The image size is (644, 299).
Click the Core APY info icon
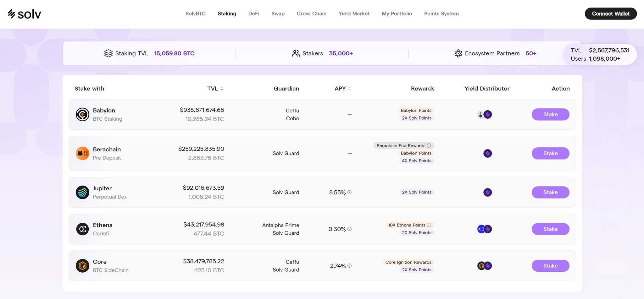pos(349,266)
